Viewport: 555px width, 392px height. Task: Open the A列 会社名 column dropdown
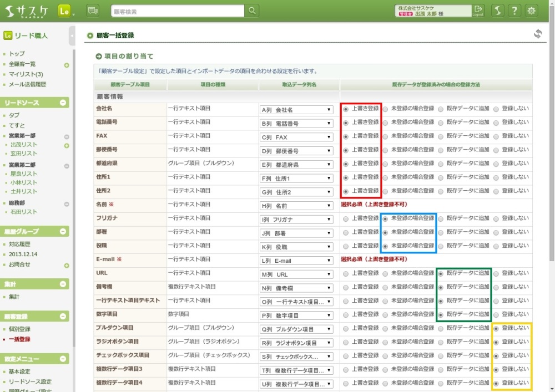pos(296,110)
